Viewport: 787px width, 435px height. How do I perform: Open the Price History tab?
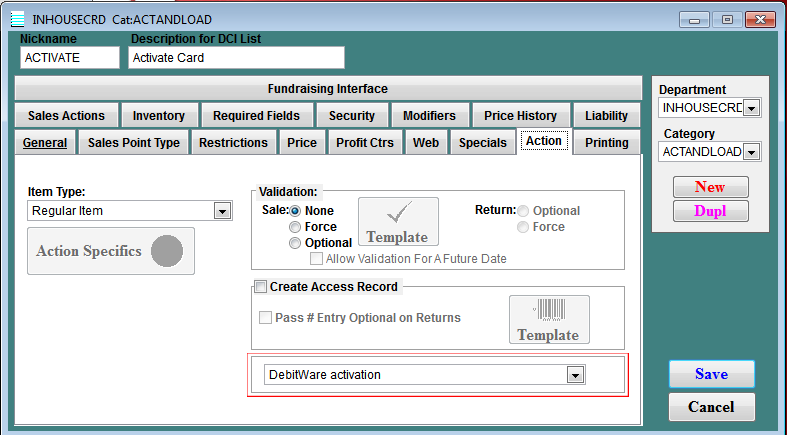coord(520,115)
